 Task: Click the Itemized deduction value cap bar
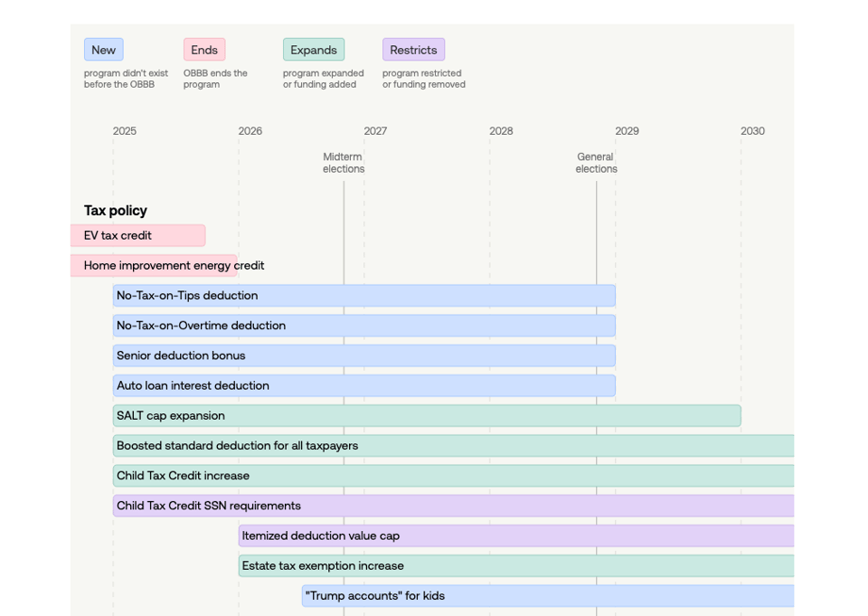tap(515, 535)
